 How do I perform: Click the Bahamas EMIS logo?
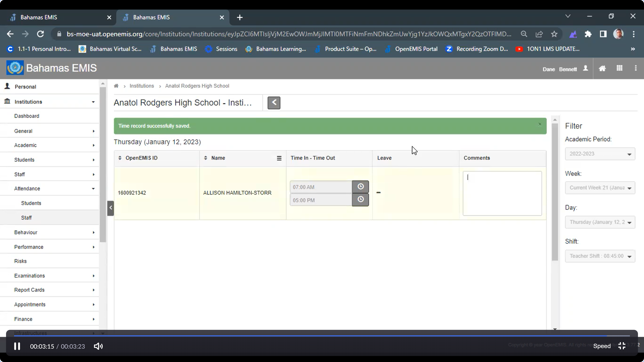coord(15,68)
